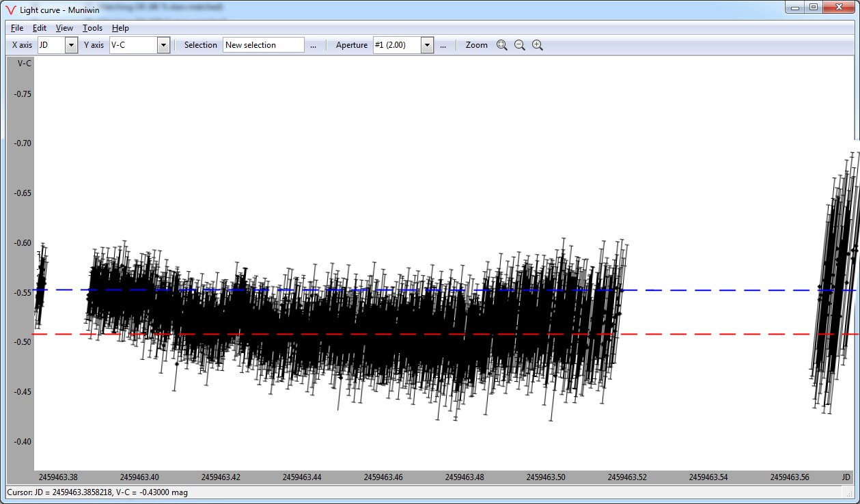The image size is (860, 504).
Task: Zoom in using the plus magnifier icon
Action: coord(538,45)
